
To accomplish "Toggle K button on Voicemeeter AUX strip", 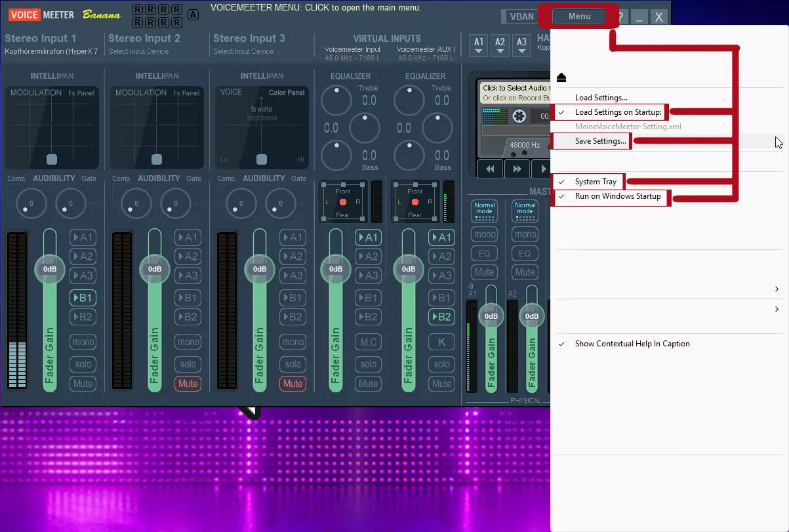I will tap(442, 342).
